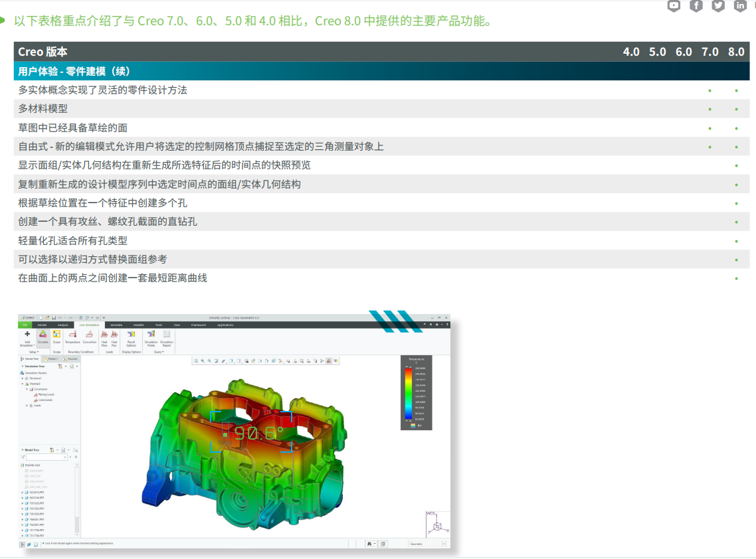Image resolution: width=756 pixels, height=559 pixels.
Task: Open the YouTube social icon at top
Action: (x=674, y=6)
